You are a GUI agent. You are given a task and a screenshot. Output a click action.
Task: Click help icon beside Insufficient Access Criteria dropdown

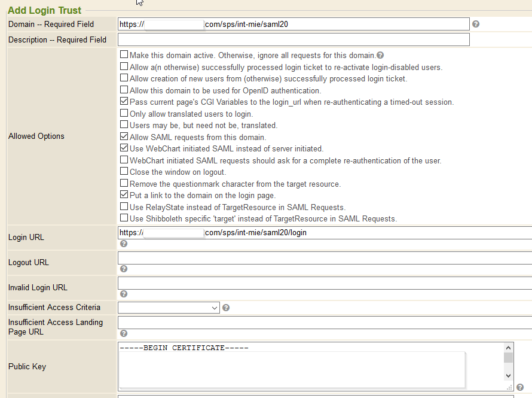pos(226,308)
